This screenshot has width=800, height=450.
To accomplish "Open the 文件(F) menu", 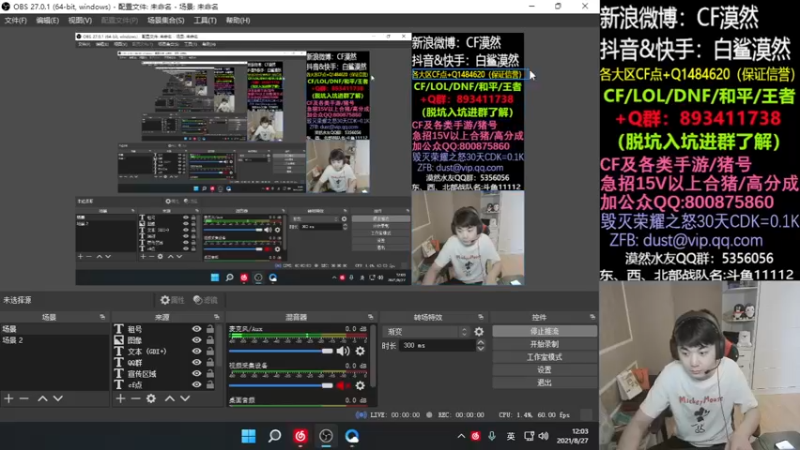I will click(x=15, y=20).
